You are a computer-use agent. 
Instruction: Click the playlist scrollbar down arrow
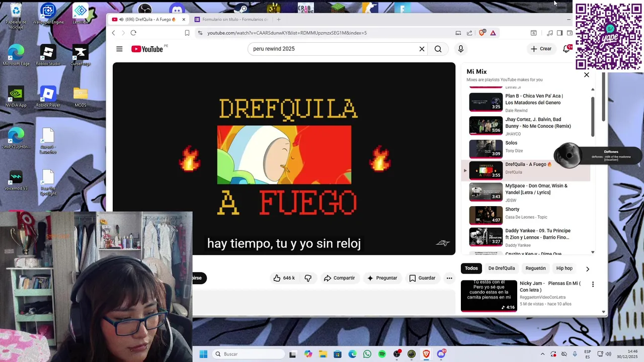[593, 252]
